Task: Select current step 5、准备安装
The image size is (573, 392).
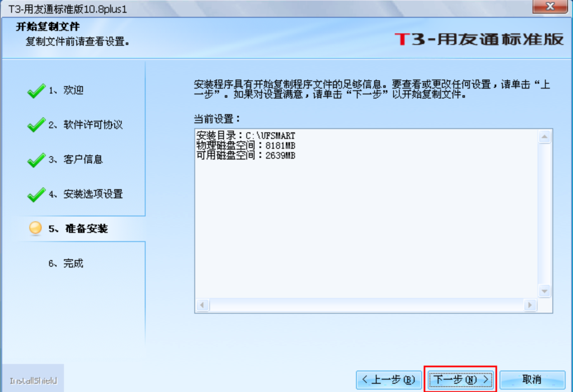Action: click(x=78, y=228)
